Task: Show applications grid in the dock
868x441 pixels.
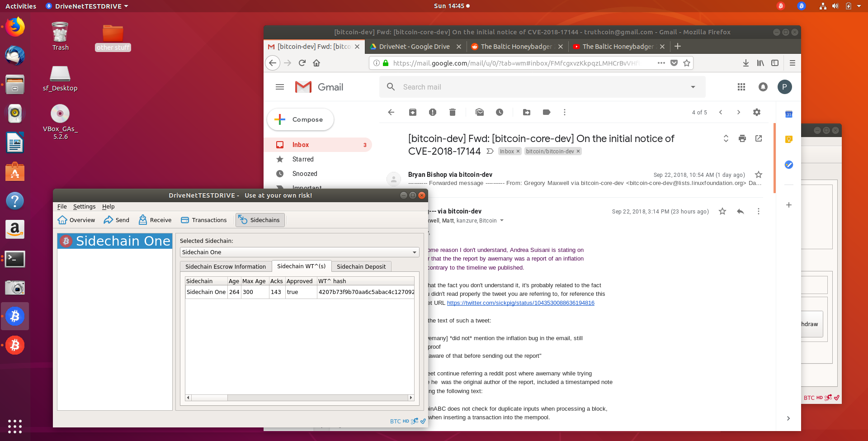Action: click(x=15, y=426)
